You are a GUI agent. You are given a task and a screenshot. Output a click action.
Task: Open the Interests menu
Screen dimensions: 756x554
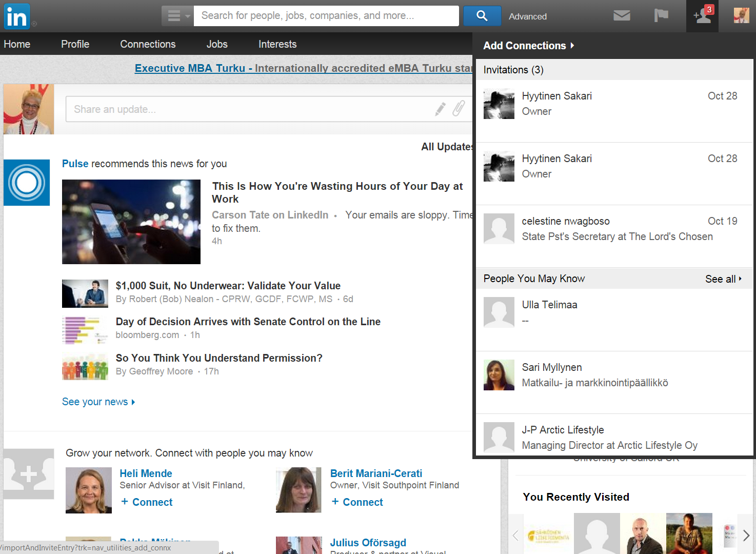277,44
